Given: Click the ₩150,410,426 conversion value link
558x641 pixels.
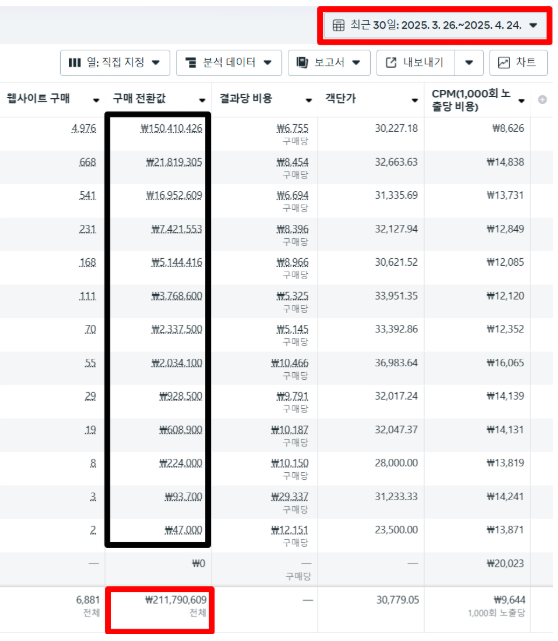Looking at the screenshot, I should 171,129.
